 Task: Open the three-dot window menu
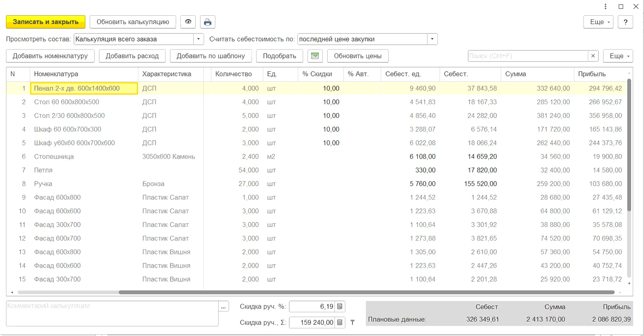click(x=605, y=6)
